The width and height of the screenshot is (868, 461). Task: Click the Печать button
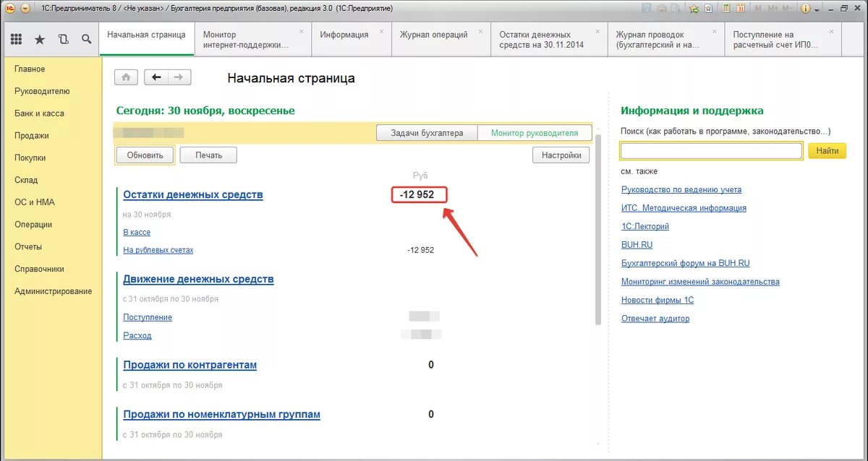point(208,155)
